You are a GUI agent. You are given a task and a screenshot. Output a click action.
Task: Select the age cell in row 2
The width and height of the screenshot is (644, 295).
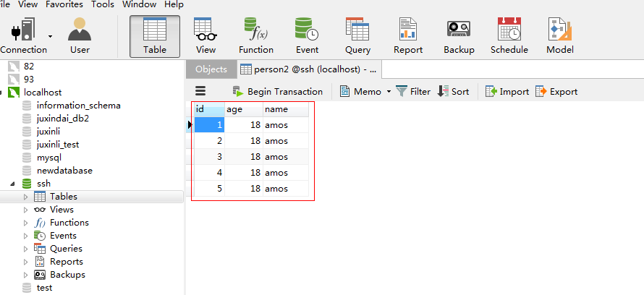point(244,141)
